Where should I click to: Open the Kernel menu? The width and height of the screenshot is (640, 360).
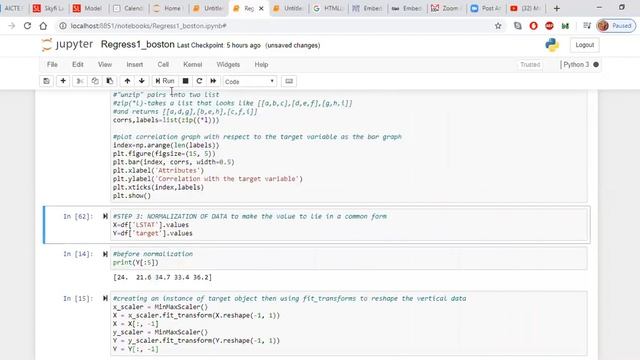[x=192, y=64]
